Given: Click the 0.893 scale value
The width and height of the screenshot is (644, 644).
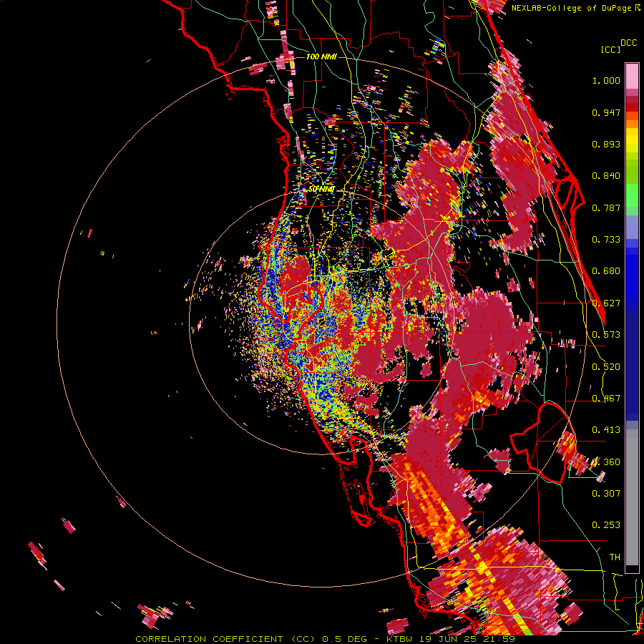Looking at the screenshot, I should click(606, 144).
